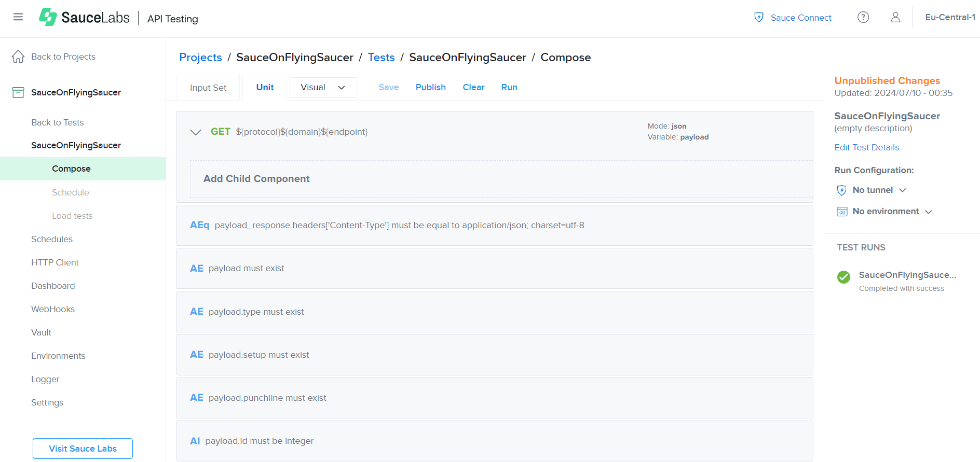980x462 pixels.
Task: Click the Save button
Action: tap(388, 87)
